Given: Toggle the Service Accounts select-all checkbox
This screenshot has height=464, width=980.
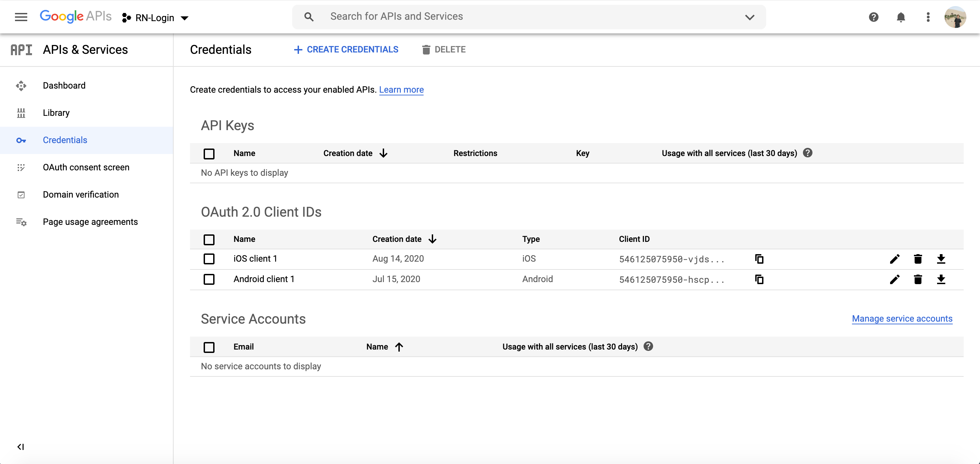Looking at the screenshot, I should point(209,347).
